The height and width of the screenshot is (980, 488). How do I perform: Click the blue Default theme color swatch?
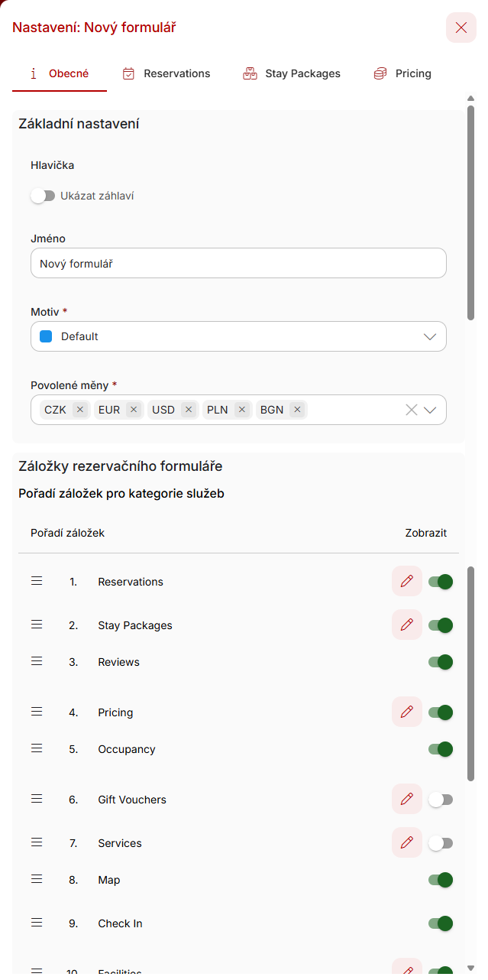click(46, 336)
